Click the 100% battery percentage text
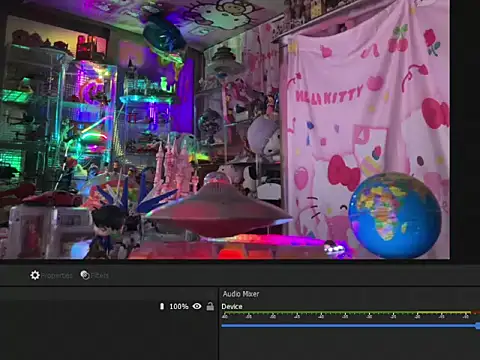Viewport: 480px width, 360px height. coord(179,306)
